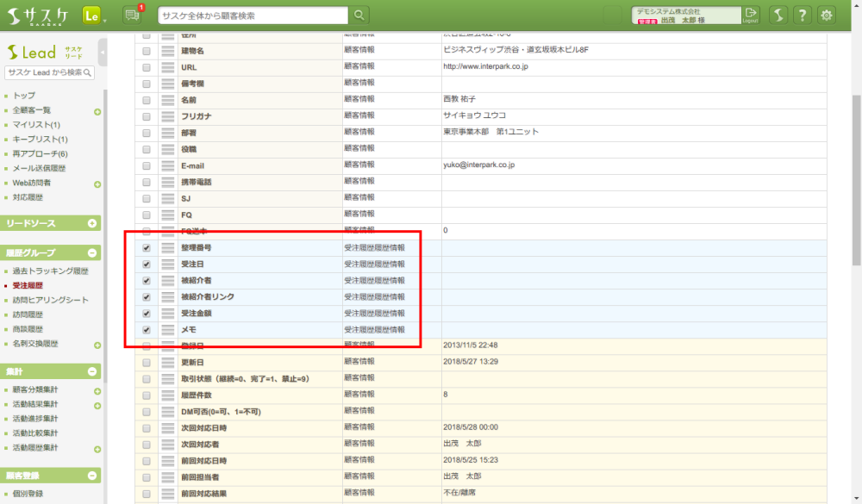The width and height of the screenshot is (862, 504).
Task: Open the help question mark icon
Action: pos(803,15)
